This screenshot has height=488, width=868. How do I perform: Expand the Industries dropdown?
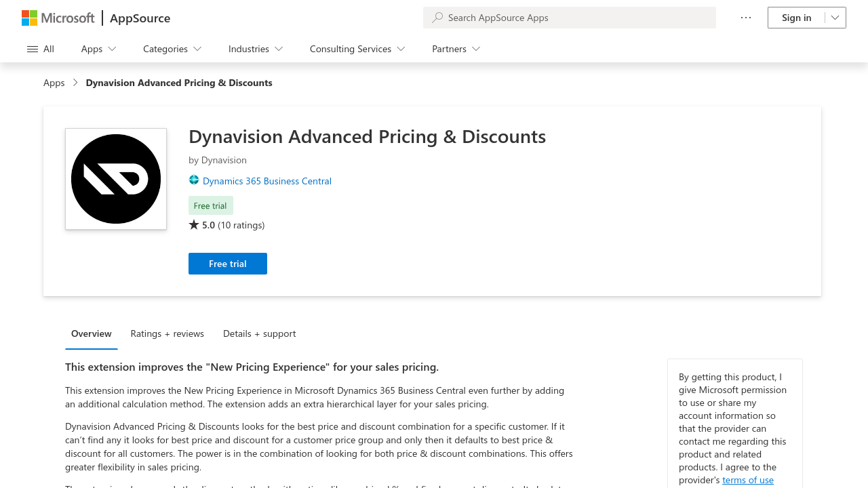[x=256, y=49]
